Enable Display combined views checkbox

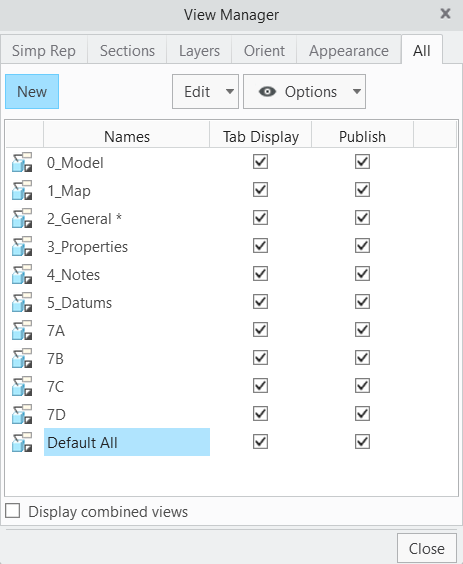[x=13, y=511]
